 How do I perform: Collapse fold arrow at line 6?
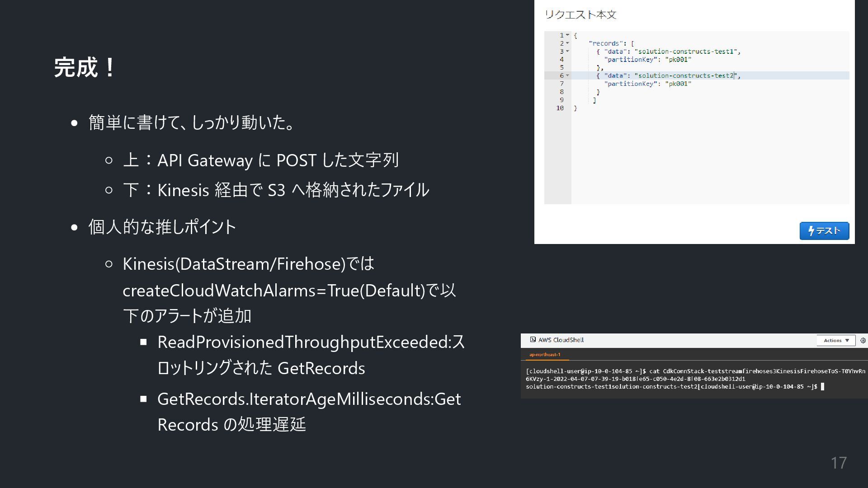point(568,75)
